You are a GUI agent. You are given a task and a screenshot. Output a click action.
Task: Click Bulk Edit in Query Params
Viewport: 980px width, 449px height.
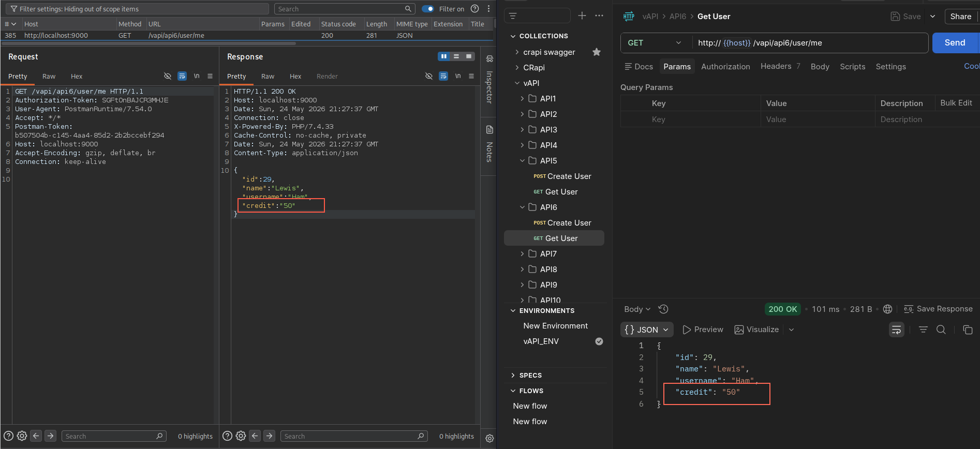click(956, 103)
